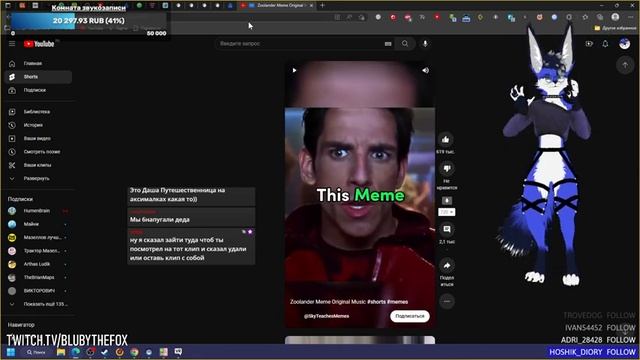Start voice search with microphone icon

(x=425, y=44)
